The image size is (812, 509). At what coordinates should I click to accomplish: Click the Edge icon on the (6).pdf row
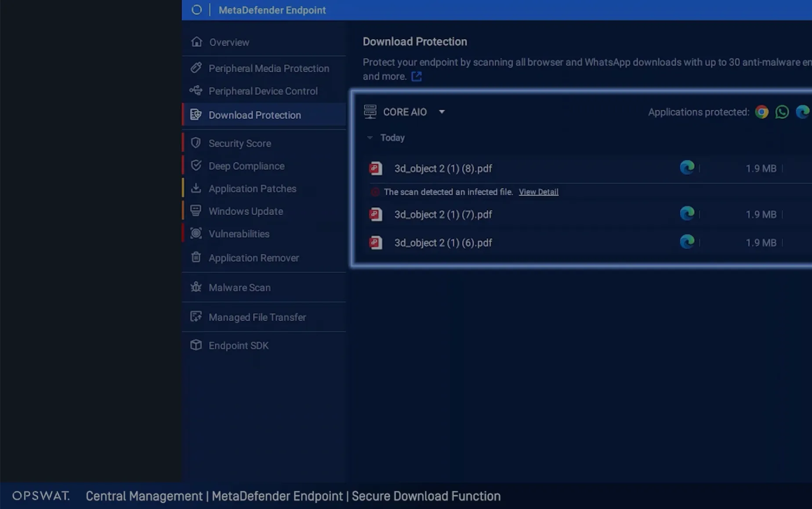687,242
